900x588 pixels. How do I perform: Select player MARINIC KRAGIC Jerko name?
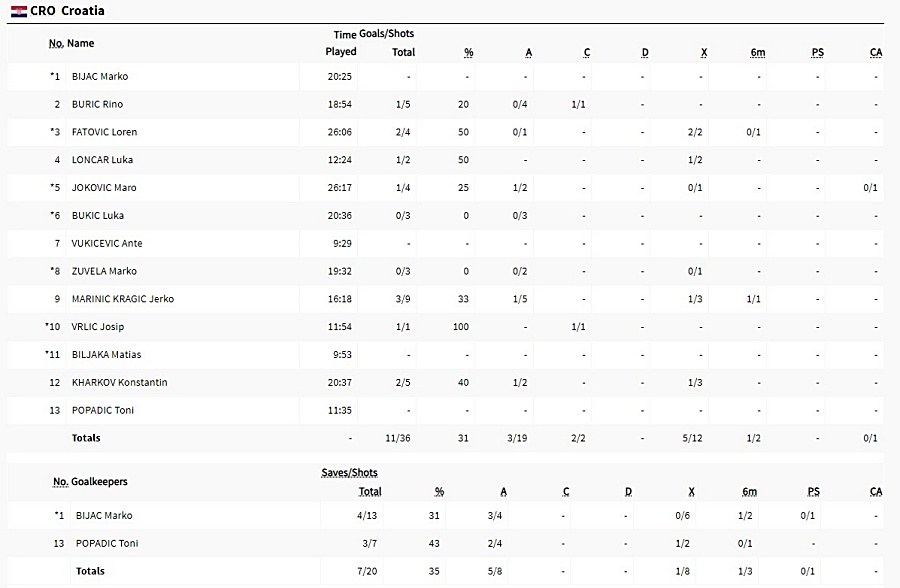pos(123,299)
